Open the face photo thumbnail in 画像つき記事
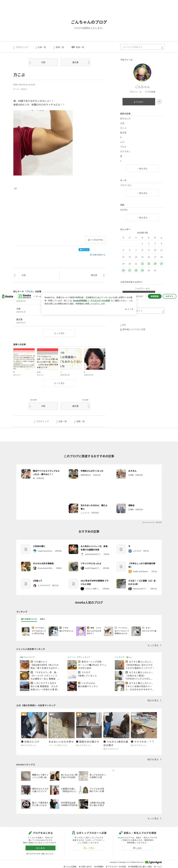The width and height of the screenshot is (178, 868). click(94, 359)
